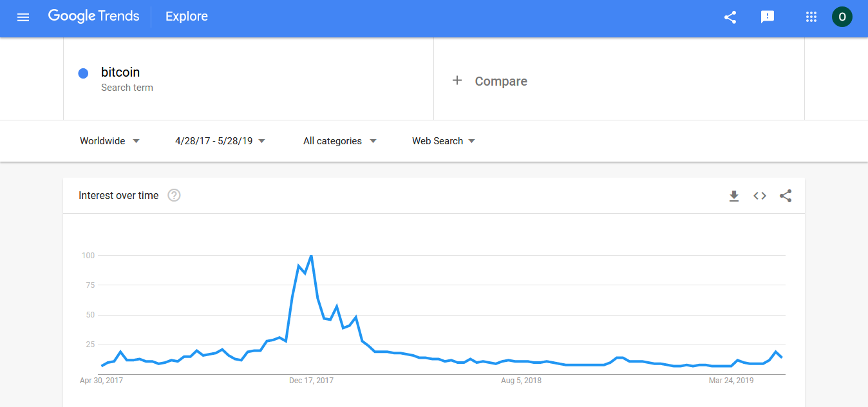The height and width of the screenshot is (407, 868).
Task: Click the Google Trends logo
Action: 93,16
